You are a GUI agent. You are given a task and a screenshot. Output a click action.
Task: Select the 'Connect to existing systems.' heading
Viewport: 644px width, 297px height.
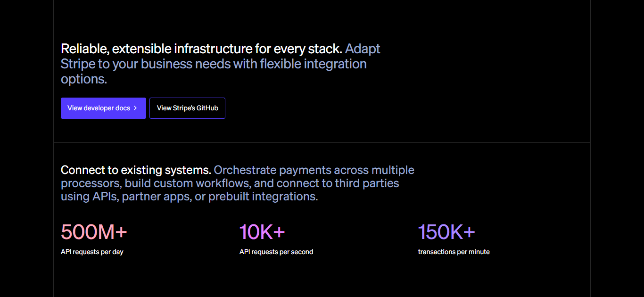(x=136, y=170)
